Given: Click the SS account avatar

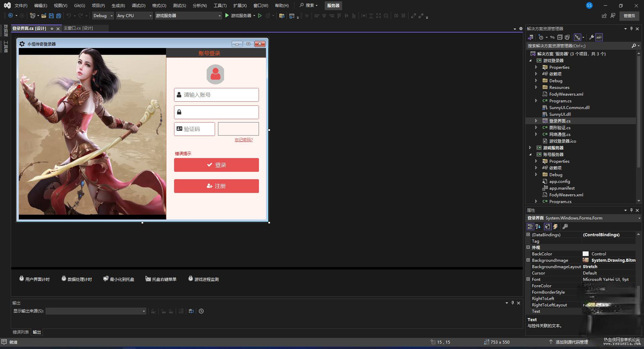Looking at the screenshot, I should click(x=589, y=5).
